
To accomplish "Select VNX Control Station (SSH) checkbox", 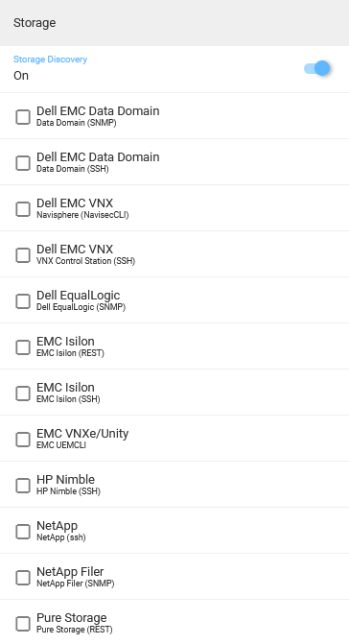I will coord(23,254).
